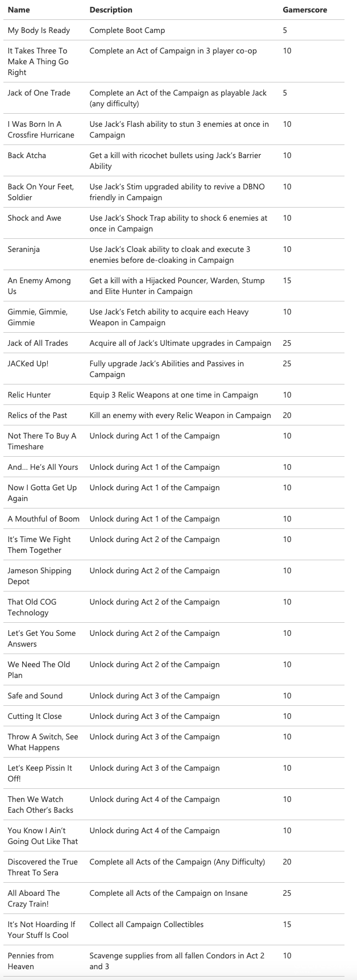357x980 pixels.
Task: Select the Jameson Shipping Depot achievement
Action: (x=39, y=576)
